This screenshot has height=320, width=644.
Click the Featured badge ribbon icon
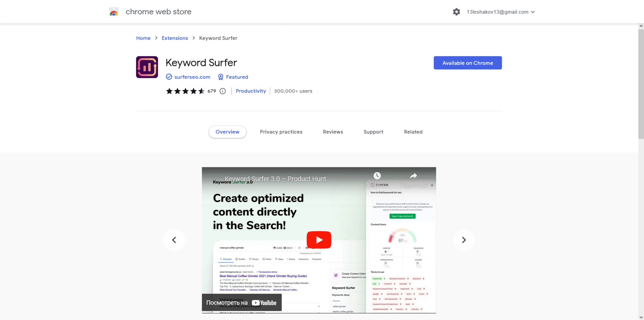[x=221, y=77]
